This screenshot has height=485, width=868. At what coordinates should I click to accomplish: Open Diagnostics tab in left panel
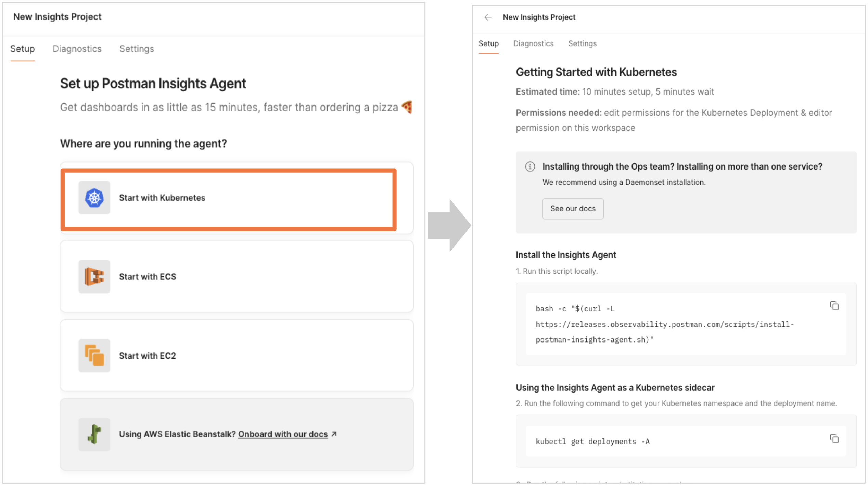click(x=77, y=49)
